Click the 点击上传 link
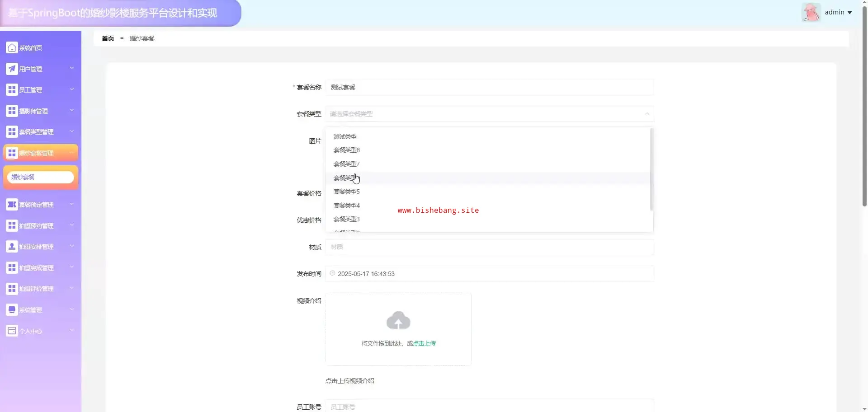This screenshot has height=412, width=868. (424, 343)
